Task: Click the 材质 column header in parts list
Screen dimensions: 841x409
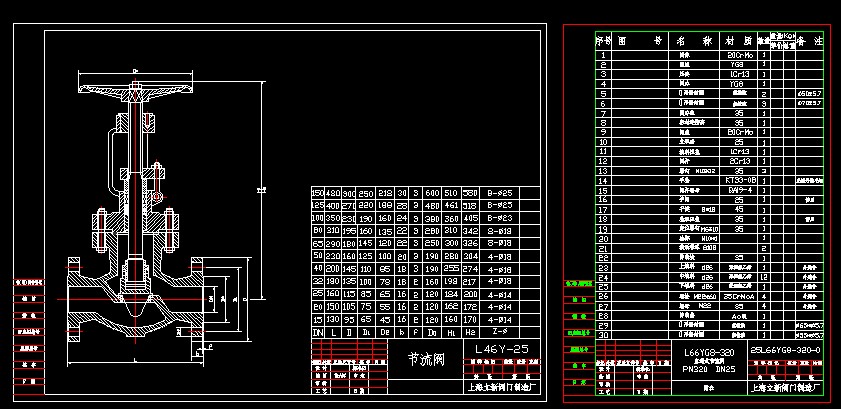Action: click(738, 42)
